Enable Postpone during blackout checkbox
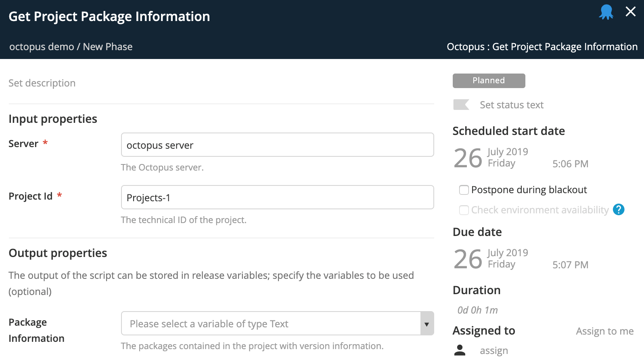Image resolution: width=644 pixels, height=358 pixels. pos(464,190)
